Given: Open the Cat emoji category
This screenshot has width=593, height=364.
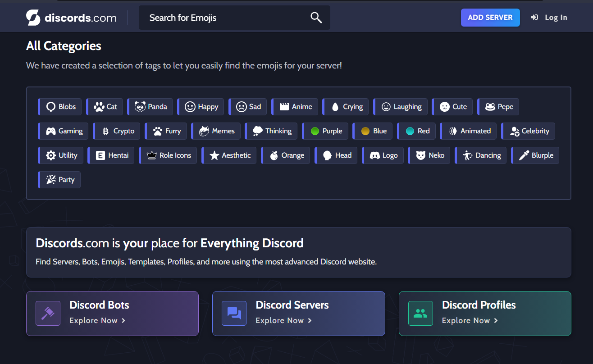Looking at the screenshot, I should pos(105,107).
